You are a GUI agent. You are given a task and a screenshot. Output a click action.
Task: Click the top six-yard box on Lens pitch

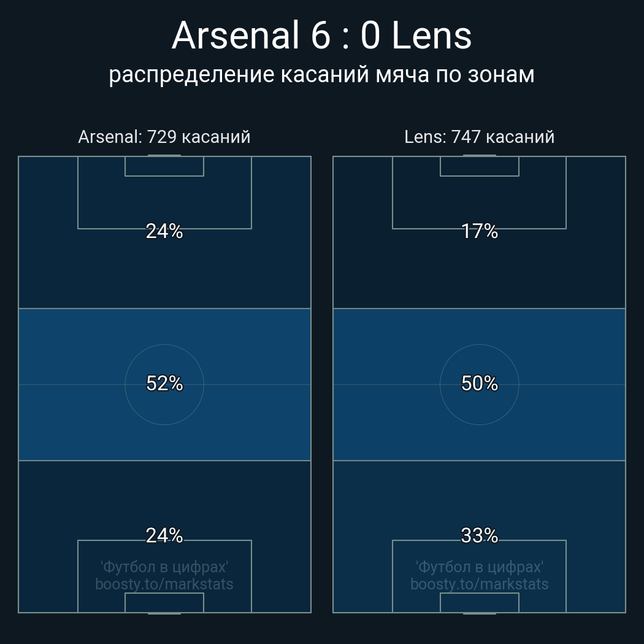tap(479, 166)
